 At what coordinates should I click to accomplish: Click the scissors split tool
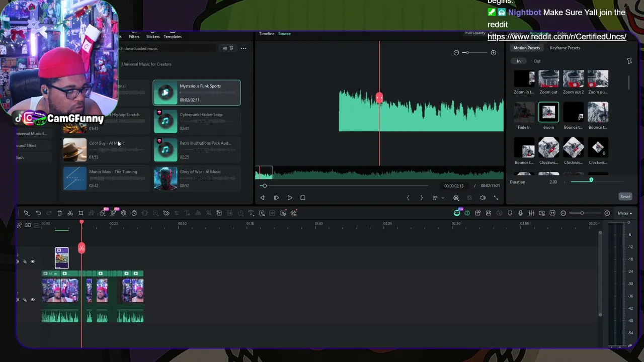70,213
